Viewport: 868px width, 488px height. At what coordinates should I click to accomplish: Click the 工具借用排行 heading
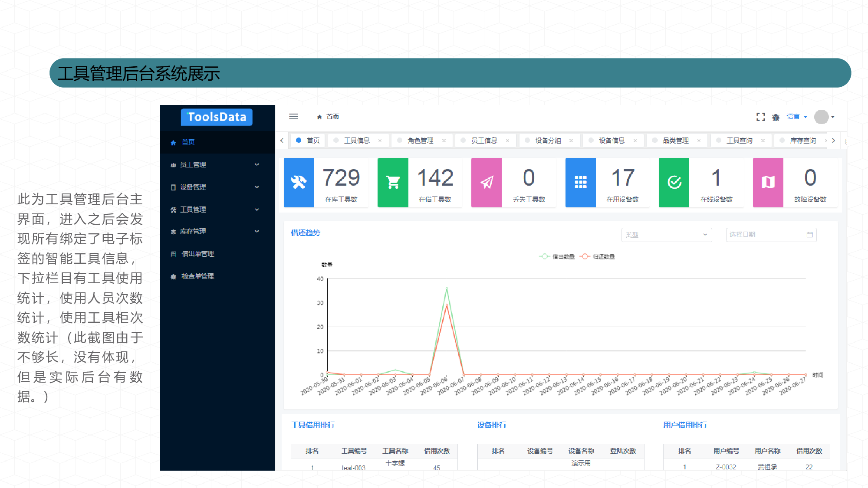313,425
